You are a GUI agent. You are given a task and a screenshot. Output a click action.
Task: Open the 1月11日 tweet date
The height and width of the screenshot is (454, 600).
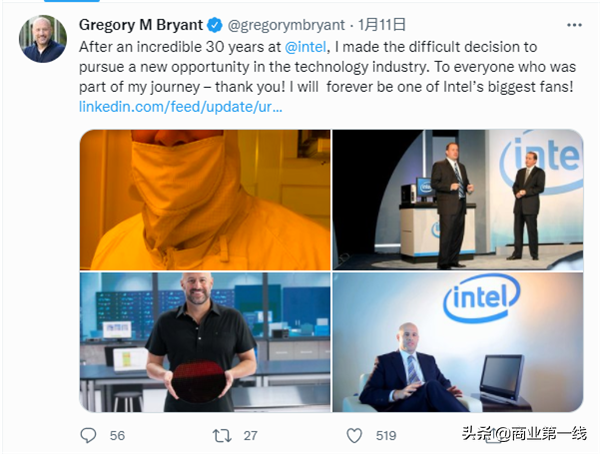(381, 25)
